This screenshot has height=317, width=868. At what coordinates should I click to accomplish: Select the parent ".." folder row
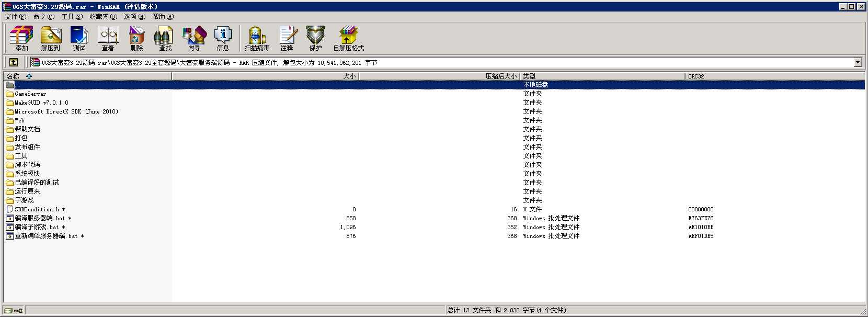[434, 85]
